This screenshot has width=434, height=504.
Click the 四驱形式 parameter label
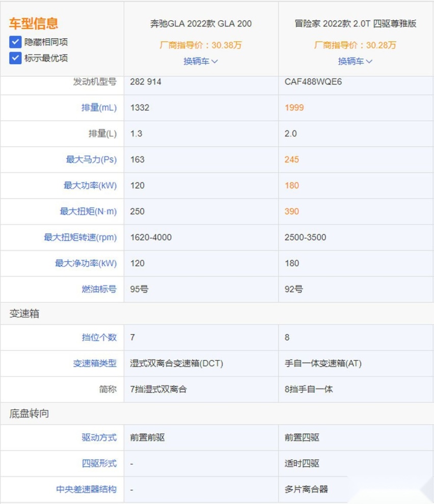coord(99,463)
